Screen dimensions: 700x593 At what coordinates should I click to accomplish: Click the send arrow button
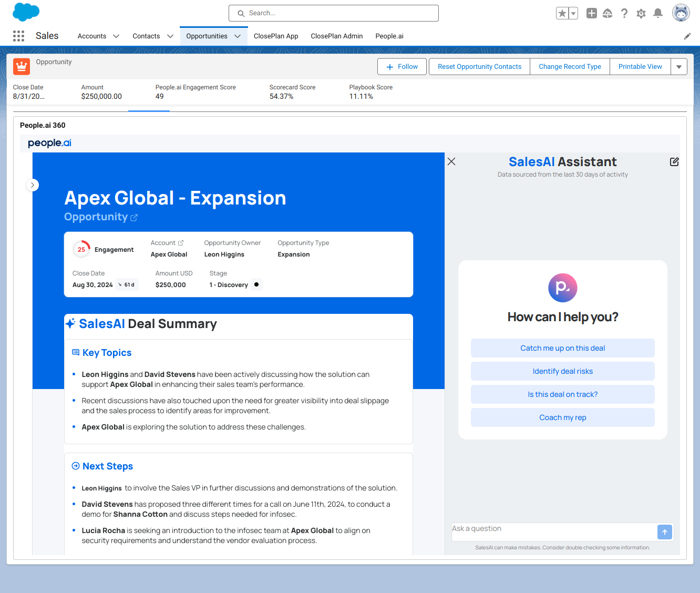[x=665, y=532]
